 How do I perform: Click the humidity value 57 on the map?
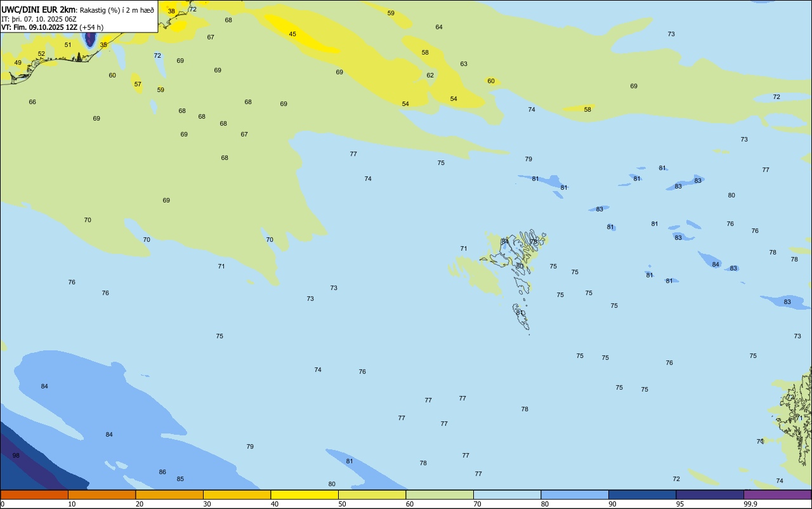point(138,84)
